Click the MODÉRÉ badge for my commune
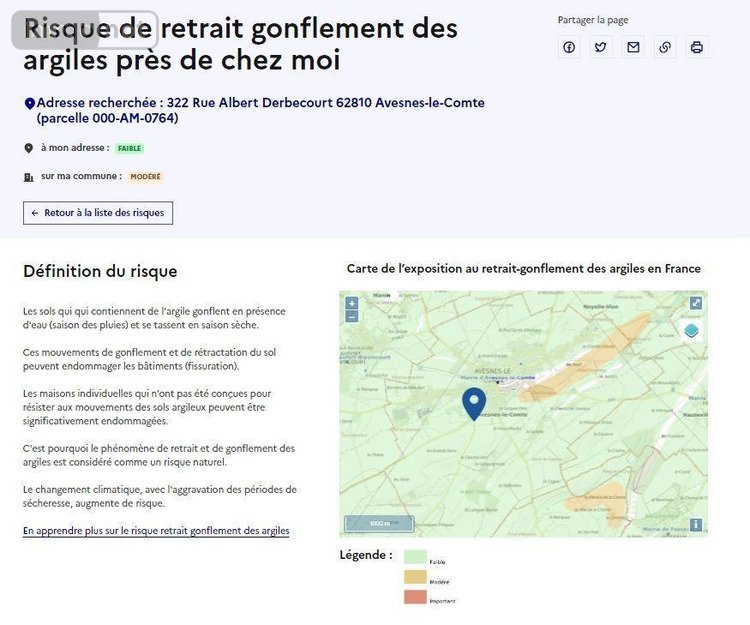750x625 pixels. coord(145,177)
